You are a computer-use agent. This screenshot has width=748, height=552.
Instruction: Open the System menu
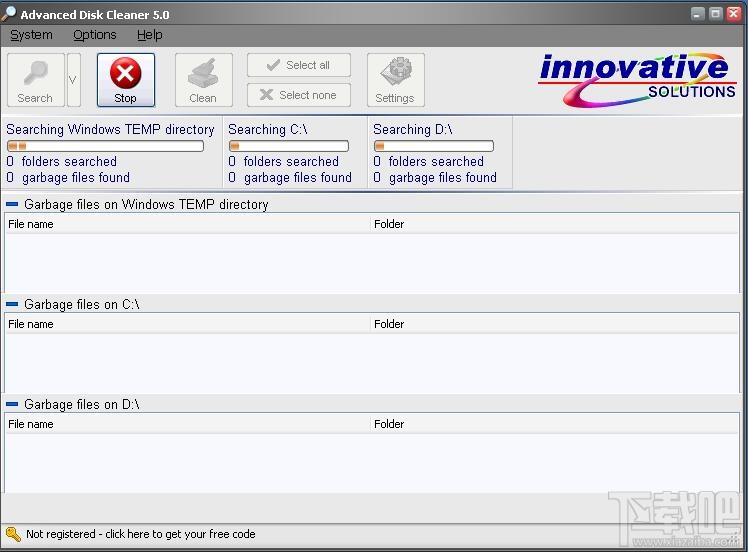tap(31, 35)
